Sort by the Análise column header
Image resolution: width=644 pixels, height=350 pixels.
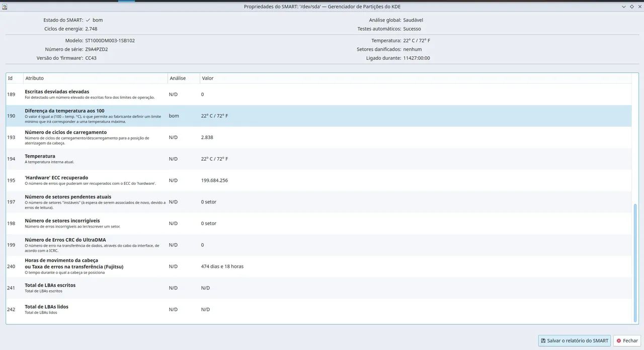click(x=183, y=78)
